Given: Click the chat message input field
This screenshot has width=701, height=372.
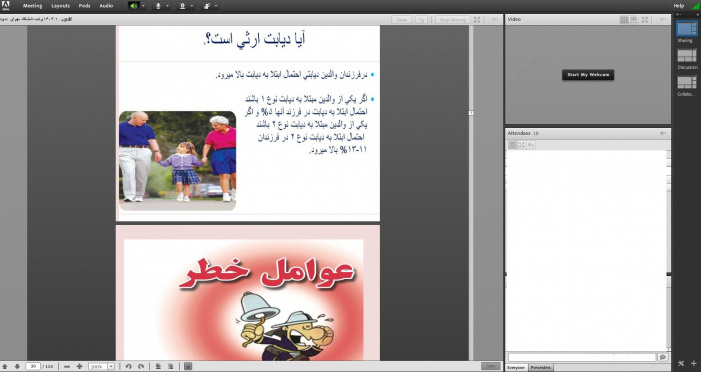Looking at the screenshot, I should [582, 357].
